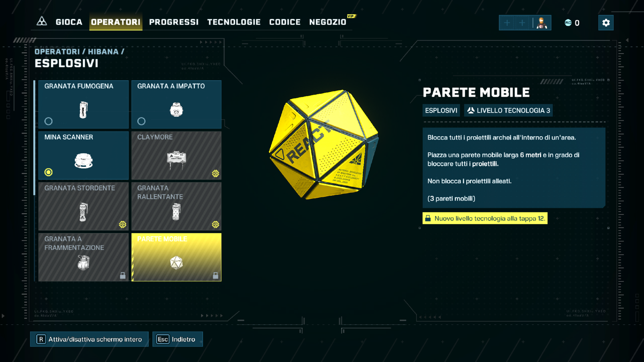Click the slowing grenade canister icon
The image size is (644, 362).
click(176, 211)
